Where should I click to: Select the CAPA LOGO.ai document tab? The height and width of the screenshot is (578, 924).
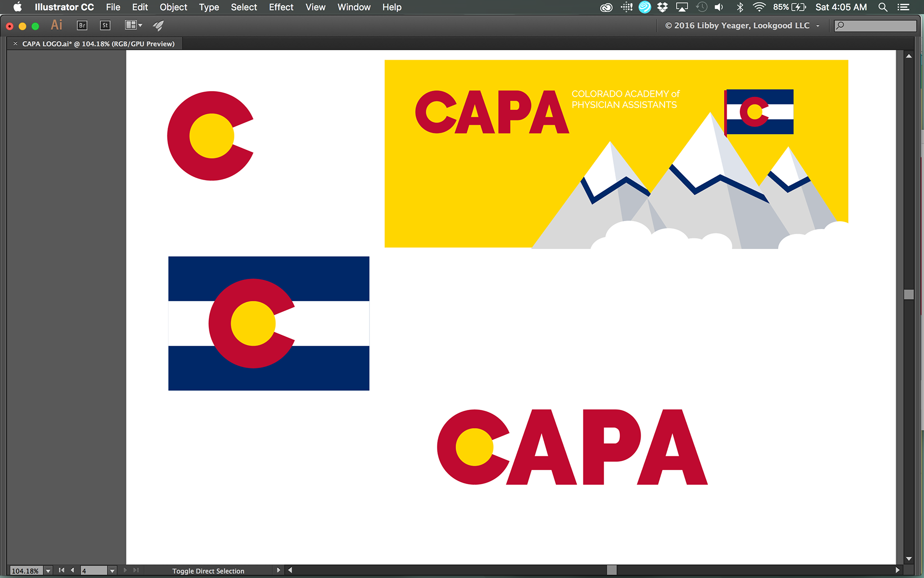click(x=98, y=43)
